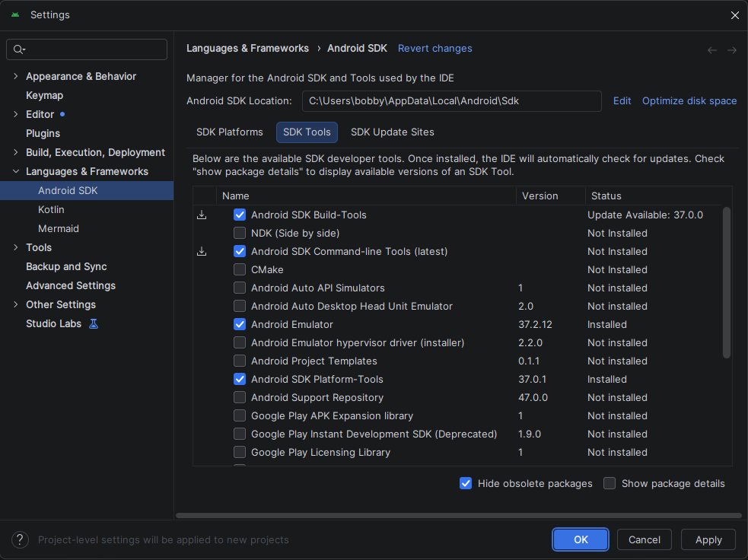The height and width of the screenshot is (560, 748).
Task: Click the blue modified dot next to Editor
Action: click(62, 114)
